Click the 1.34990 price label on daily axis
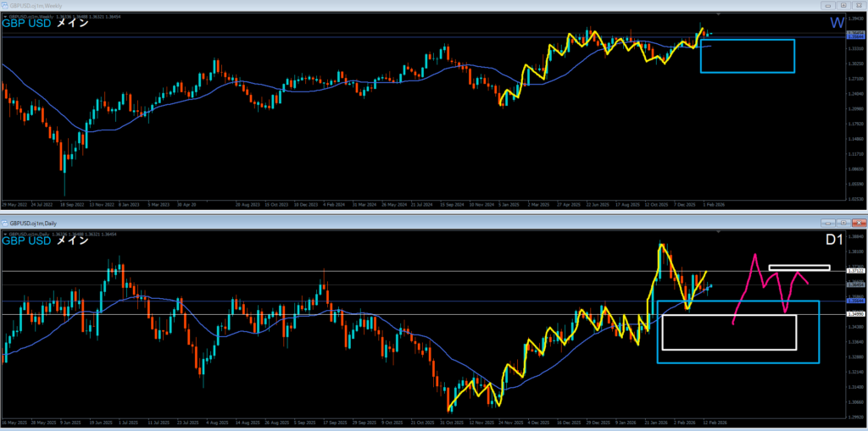868x431 pixels. pyautogui.click(x=856, y=314)
